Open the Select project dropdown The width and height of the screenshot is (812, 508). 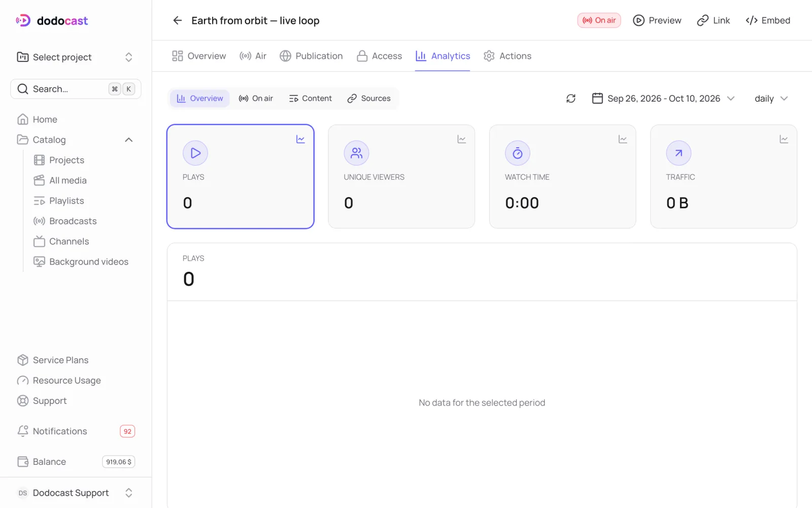tap(76, 57)
